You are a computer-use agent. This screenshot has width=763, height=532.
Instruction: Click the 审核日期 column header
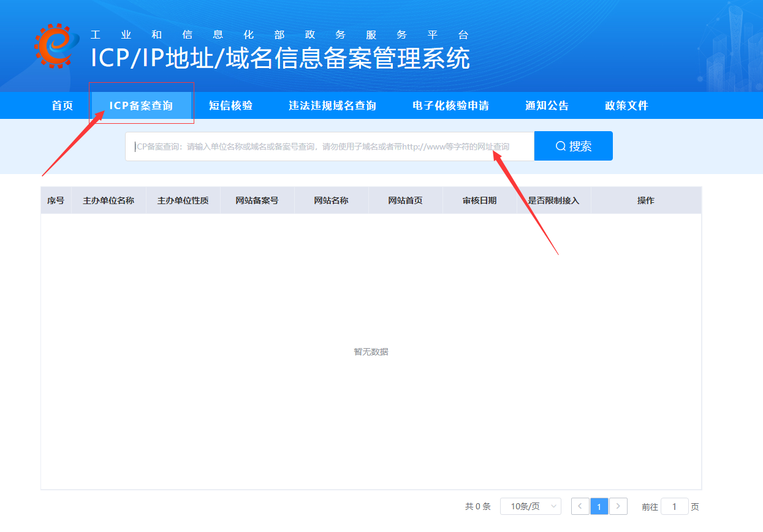click(479, 200)
